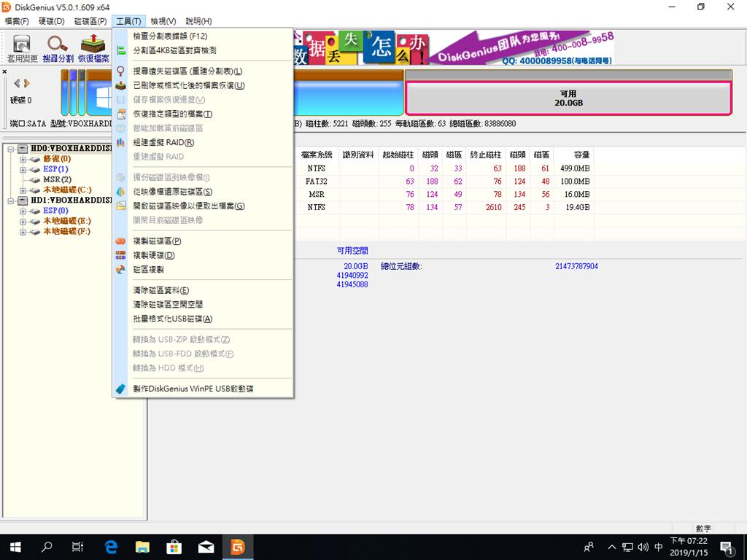Open the 說明(H) menu
Image resolution: width=747 pixels, height=560 pixels.
coord(198,21)
